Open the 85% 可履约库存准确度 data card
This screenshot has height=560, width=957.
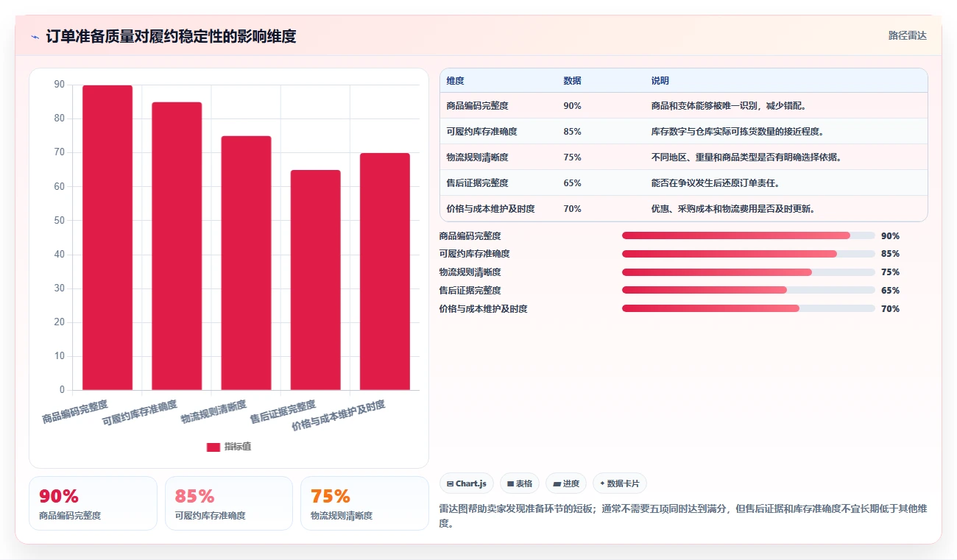pyautogui.click(x=229, y=503)
